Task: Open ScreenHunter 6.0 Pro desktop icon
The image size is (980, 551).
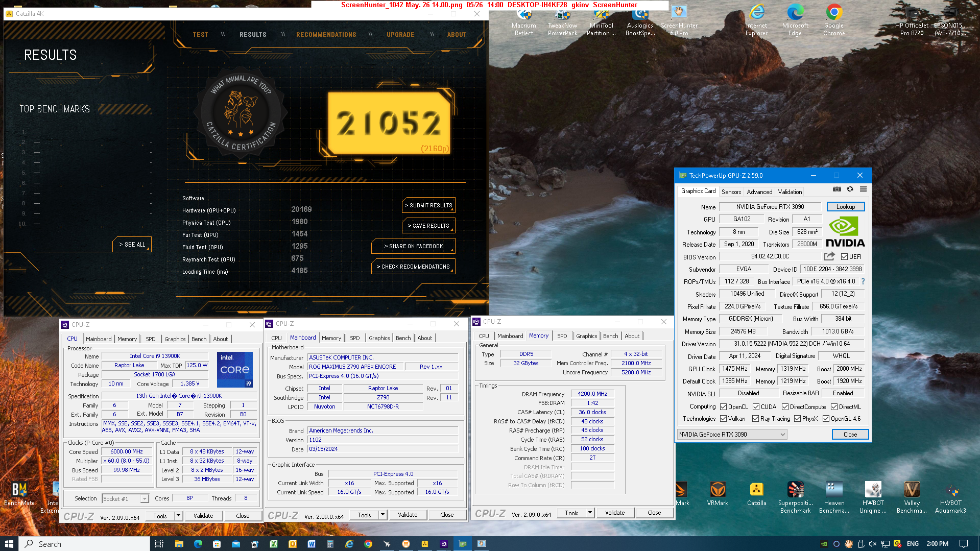Action: click(x=679, y=20)
